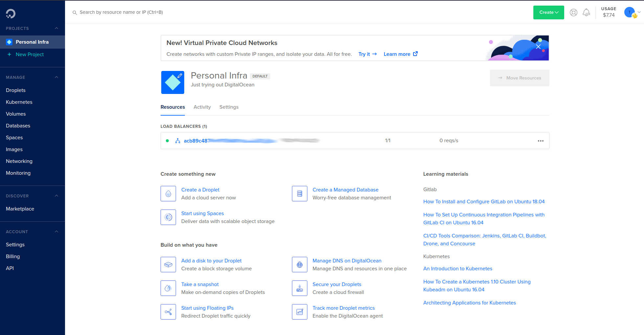Open the load balancer more options menu
Screen dimensions: 644x335
[541, 141]
